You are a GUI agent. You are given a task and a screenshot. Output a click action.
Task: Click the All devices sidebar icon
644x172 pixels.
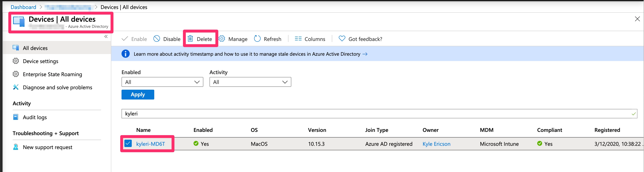coord(16,48)
